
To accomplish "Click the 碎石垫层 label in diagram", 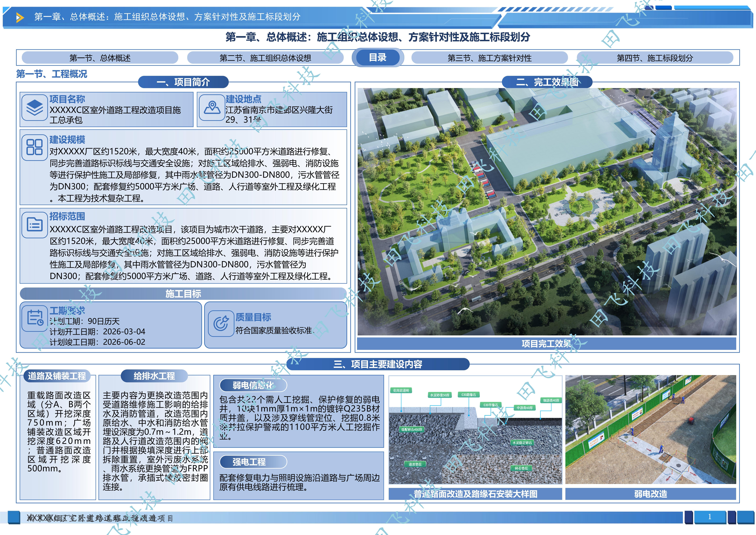I will click(521, 468).
